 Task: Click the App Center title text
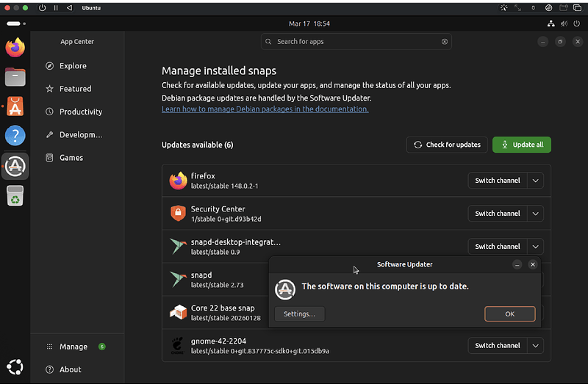pyautogui.click(x=77, y=42)
